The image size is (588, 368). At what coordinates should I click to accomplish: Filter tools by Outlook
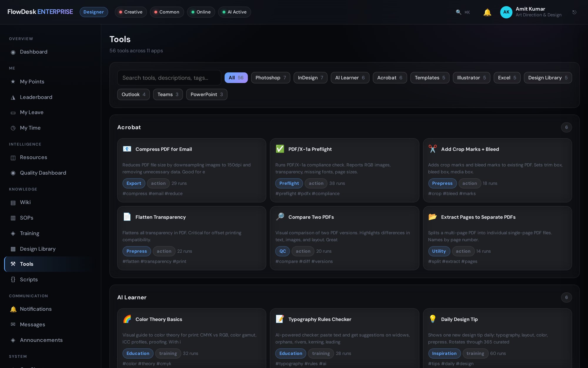tap(133, 95)
